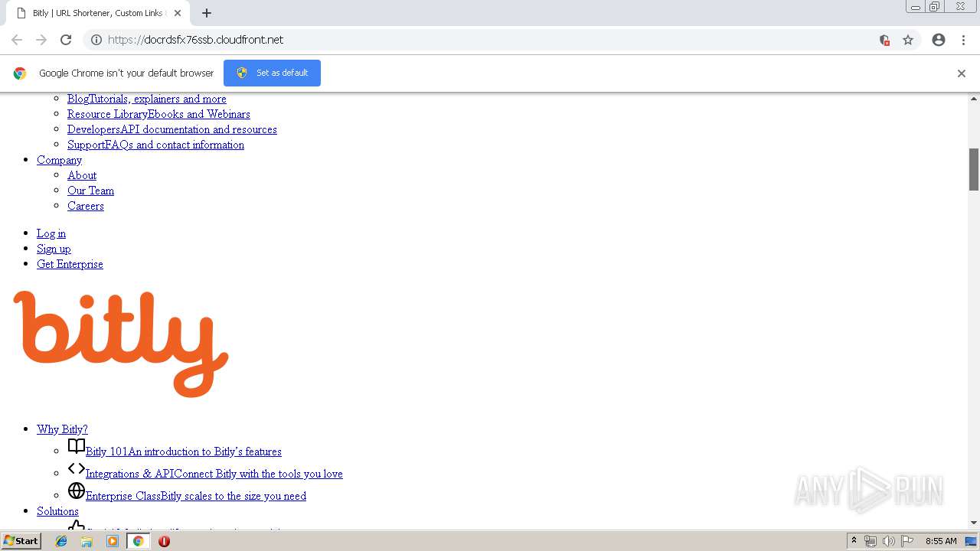This screenshot has height=551, width=980.
Task: Open a new browser tab
Action: click(207, 13)
